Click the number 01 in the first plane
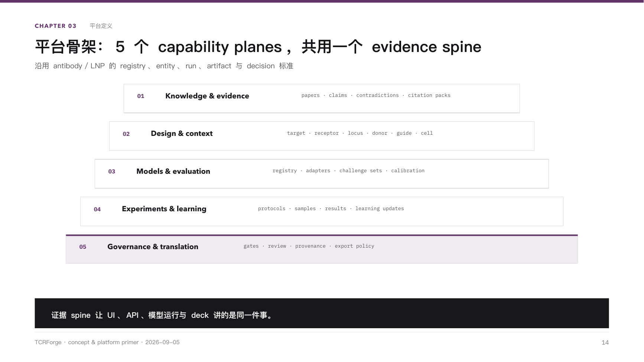This screenshot has height=362, width=644. coord(141,96)
